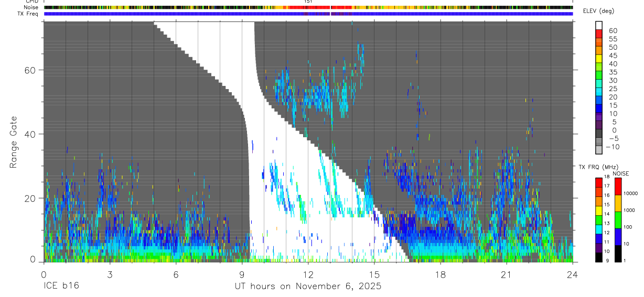Click hour tick '21' on the UT axis

coord(507,274)
